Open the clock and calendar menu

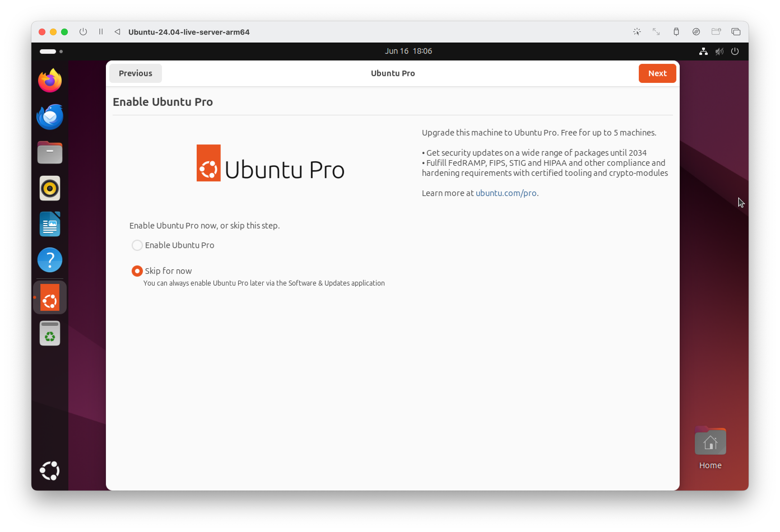(408, 51)
